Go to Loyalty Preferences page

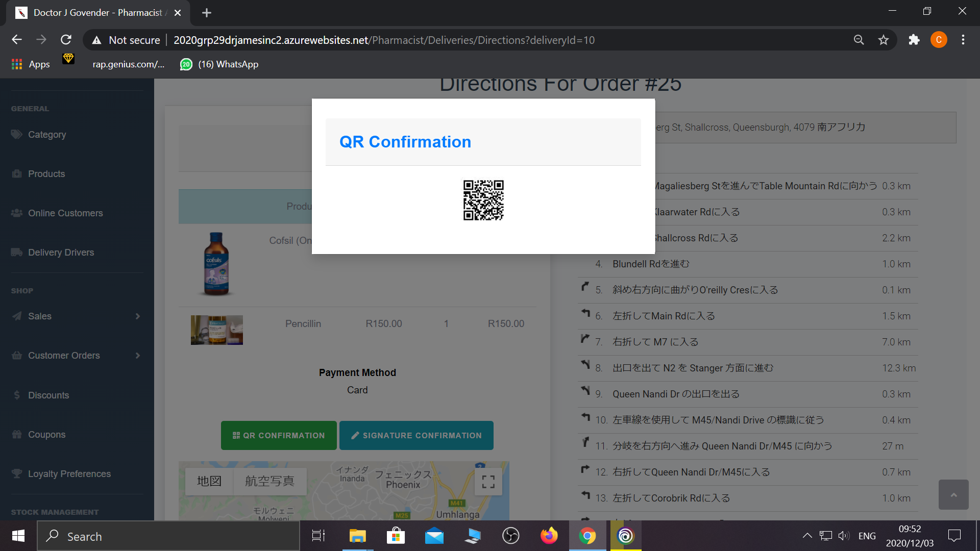[69, 474]
